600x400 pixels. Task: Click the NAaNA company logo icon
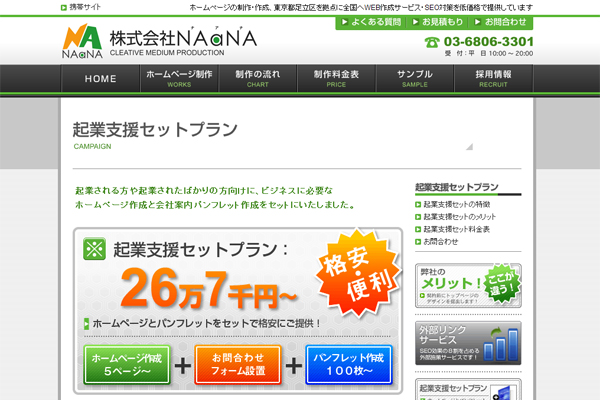(x=82, y=41)
